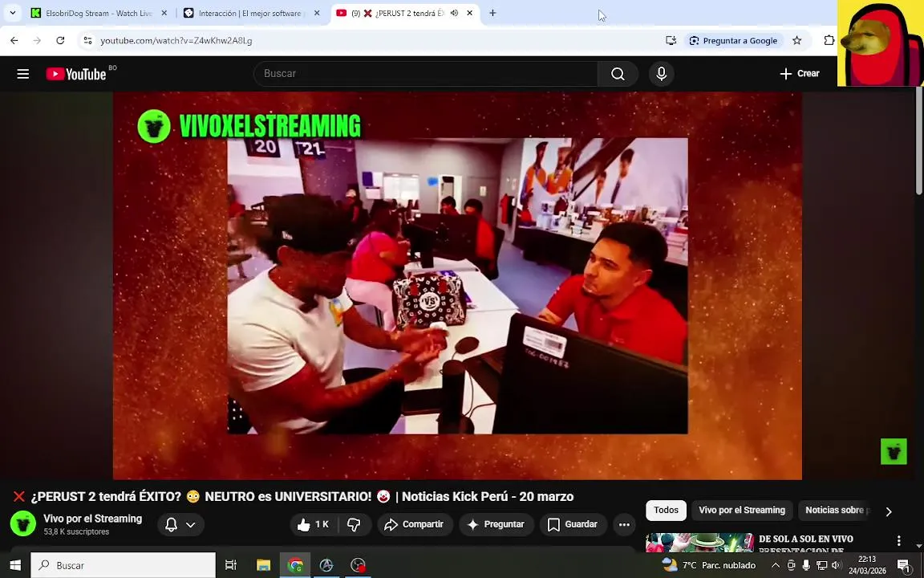Click the install app icon in address bar
Image resolution: width=924 pixels, height=578 pixels.
671,41
